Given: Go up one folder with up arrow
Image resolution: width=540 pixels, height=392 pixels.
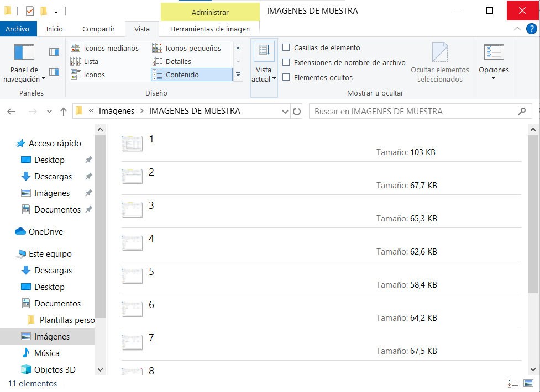Looking at the screenshot, I should click(64, 112).
